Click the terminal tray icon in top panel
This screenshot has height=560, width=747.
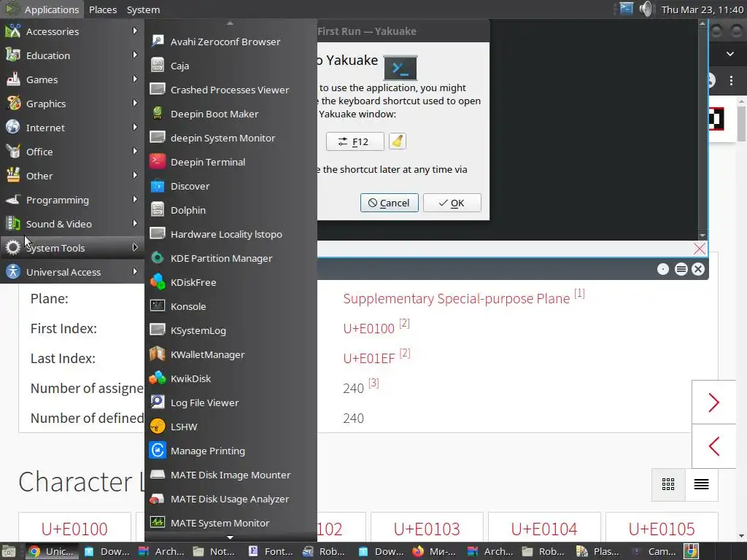point(626,9)
